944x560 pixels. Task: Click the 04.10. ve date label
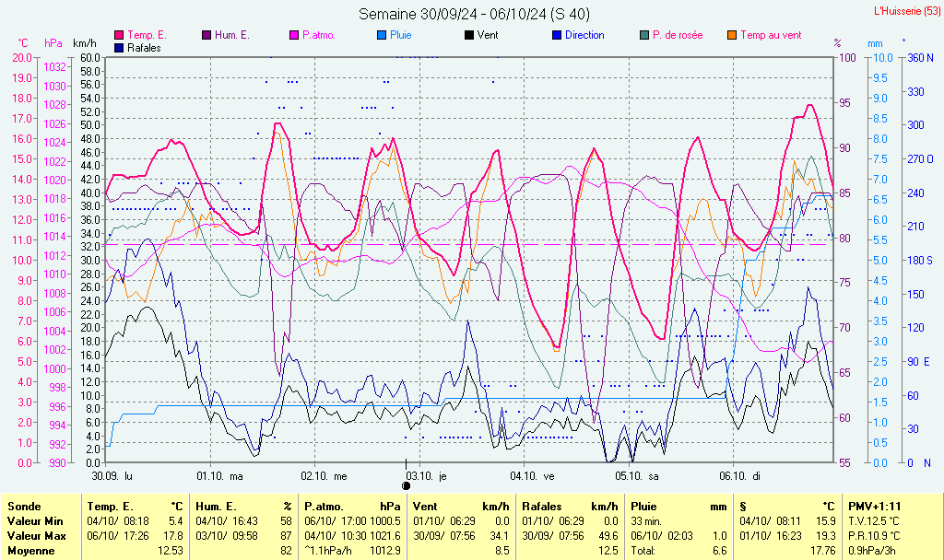pyautogui.click(x=532, y=476)
